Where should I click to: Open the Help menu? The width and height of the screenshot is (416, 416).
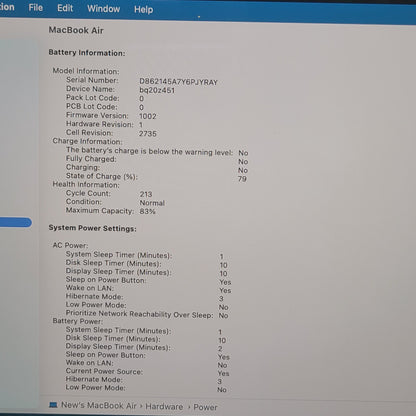point(144,9)
